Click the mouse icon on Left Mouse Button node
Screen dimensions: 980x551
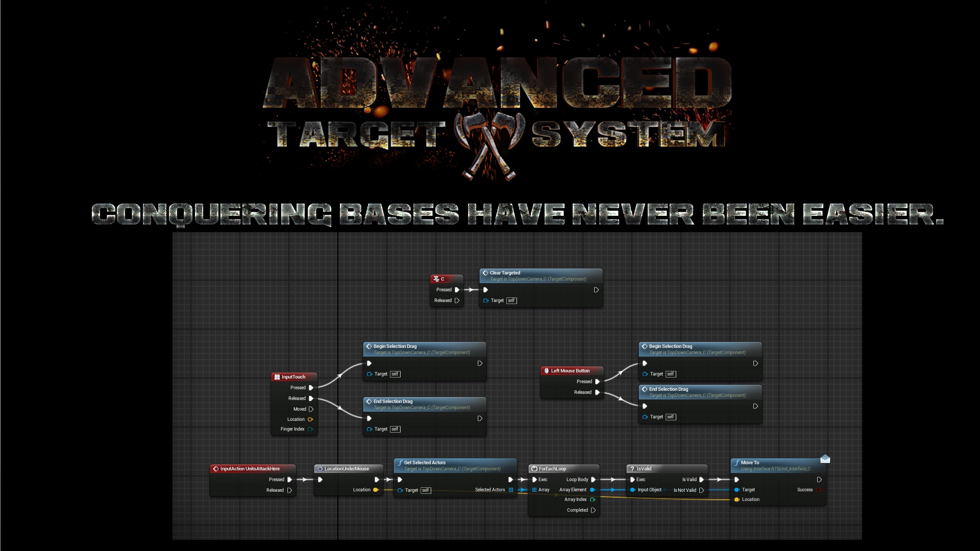coord(547,371)
